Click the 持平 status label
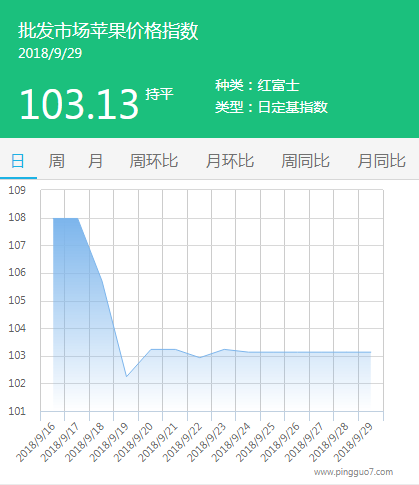The width and height of the screenshot is (419, 485). pos(159,94)
